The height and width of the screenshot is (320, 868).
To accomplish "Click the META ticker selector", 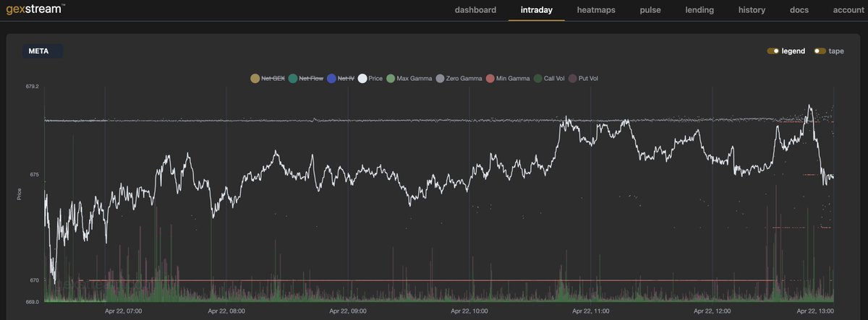I will (x=41, y=51).
